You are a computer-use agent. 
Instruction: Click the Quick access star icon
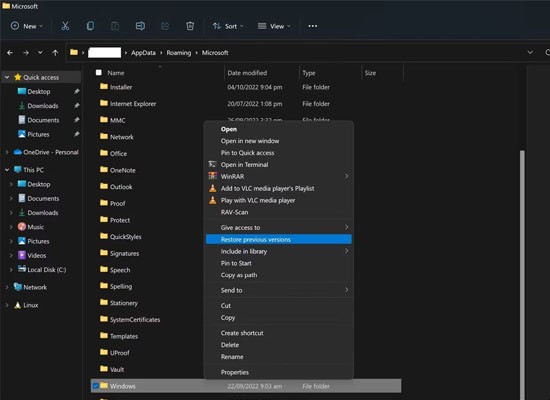18,77
